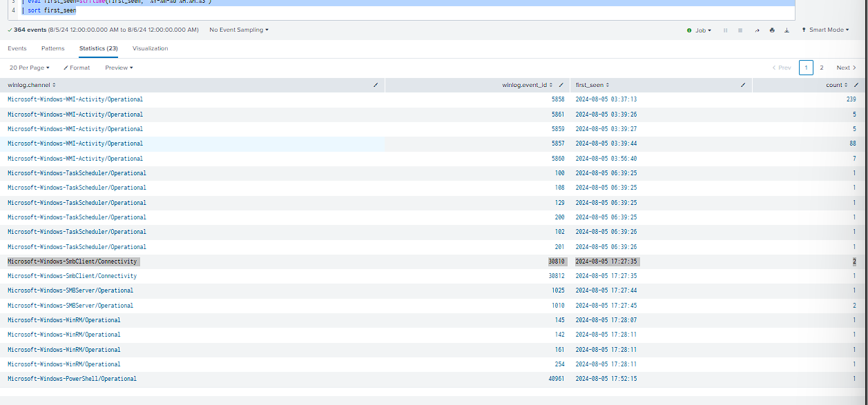
Task: Switch to the Visualization tab
Action: click(x=150, y=48)
